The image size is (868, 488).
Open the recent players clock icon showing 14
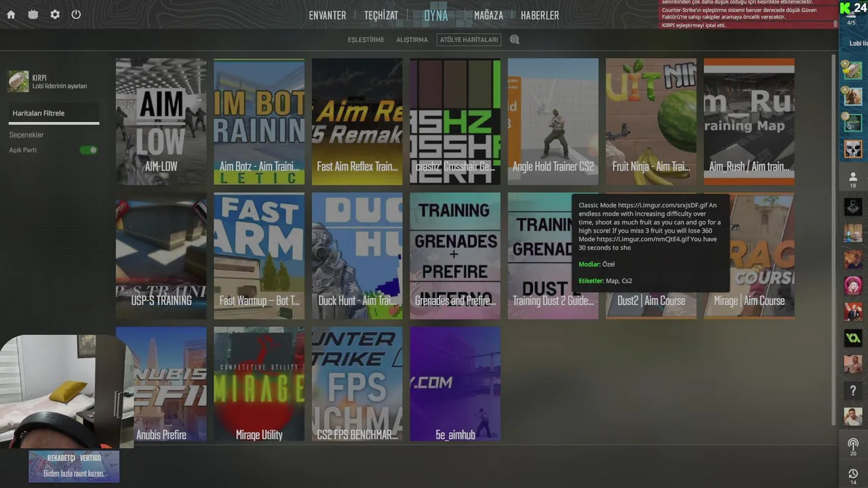coord(853,476)
